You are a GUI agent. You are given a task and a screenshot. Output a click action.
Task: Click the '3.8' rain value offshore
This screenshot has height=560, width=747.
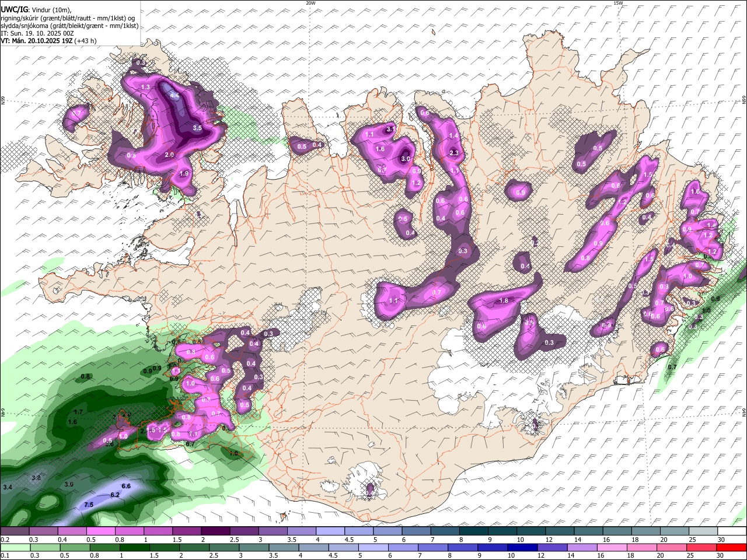point(36,478)
